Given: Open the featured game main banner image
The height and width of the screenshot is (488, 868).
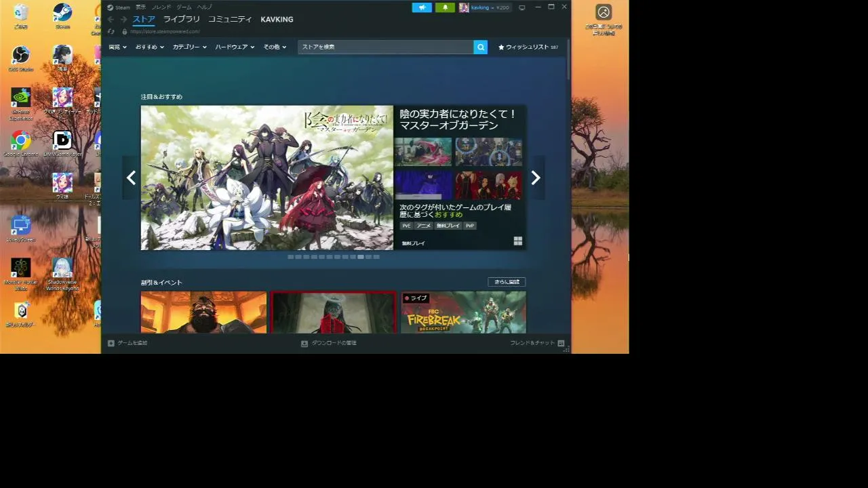Looking at the screenshot, I should 267,178.
